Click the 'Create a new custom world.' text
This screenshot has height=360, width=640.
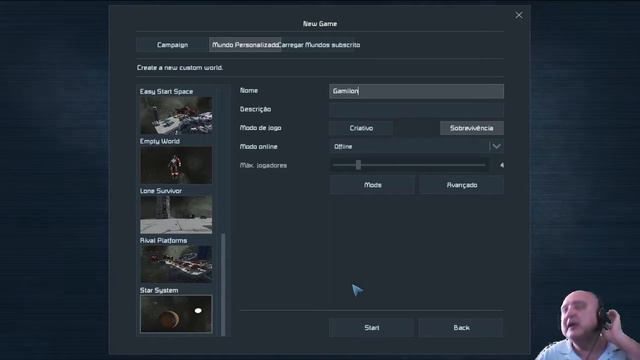point(180,68)
